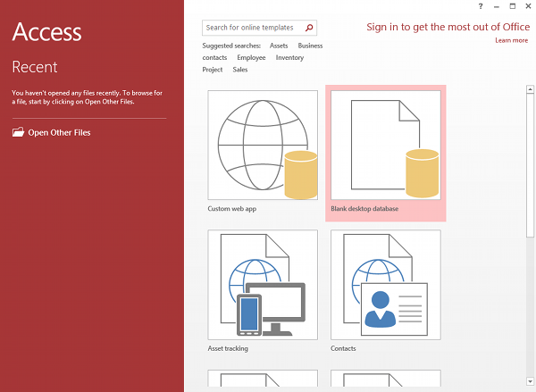Click the Asset tracking caption text
Screen dimensions: 536x392
pos(228,348)
